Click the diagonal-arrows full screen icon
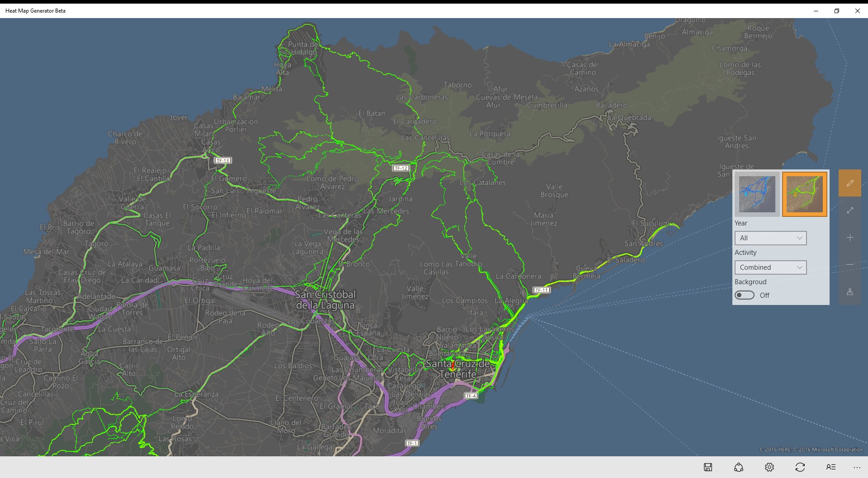The width and height of the screenshot is (868, 478). (850, 211)
